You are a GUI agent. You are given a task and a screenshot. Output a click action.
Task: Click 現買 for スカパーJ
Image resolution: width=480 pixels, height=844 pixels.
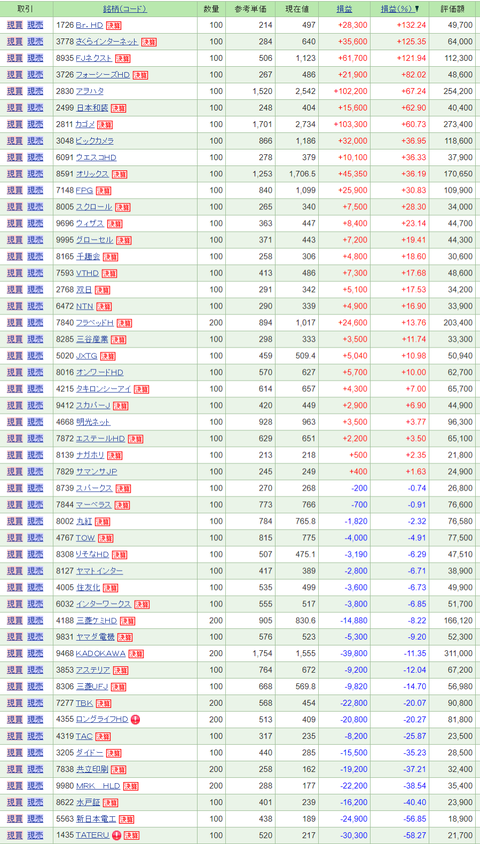[15, 406]
